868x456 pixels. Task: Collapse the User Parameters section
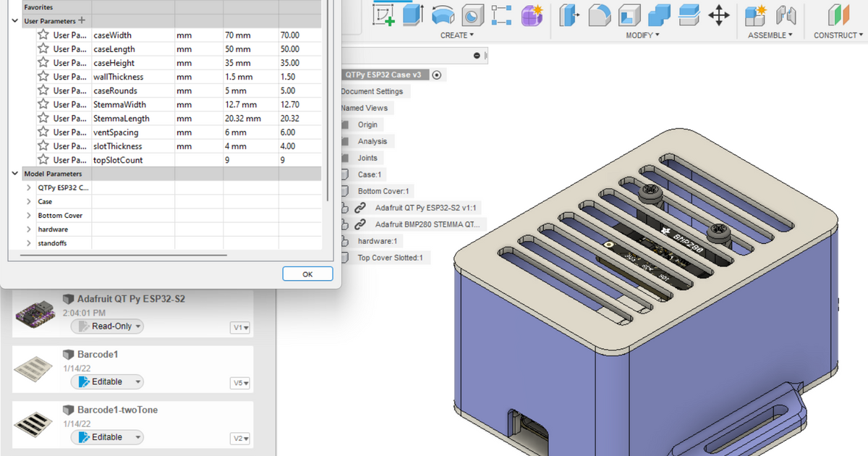(15, 22)
